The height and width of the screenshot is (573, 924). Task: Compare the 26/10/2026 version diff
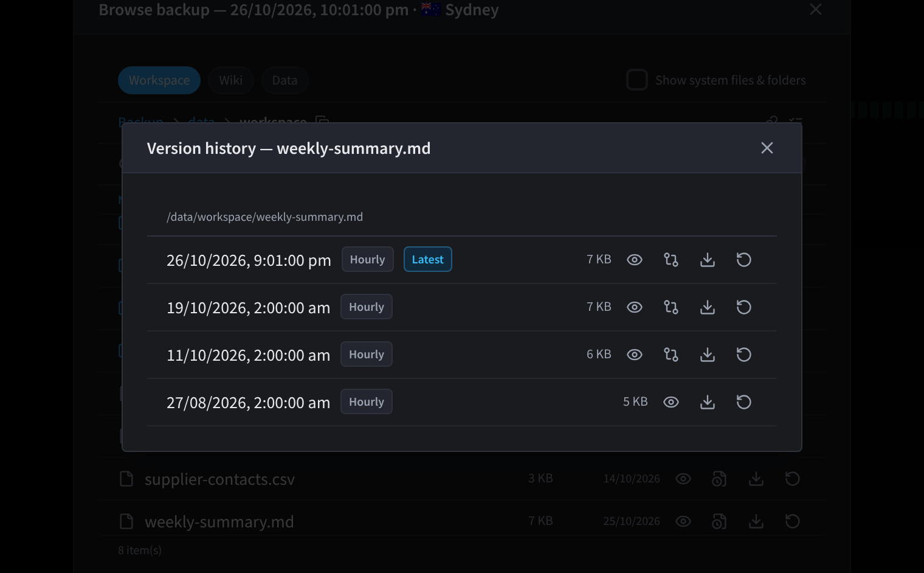coord(671,260)
